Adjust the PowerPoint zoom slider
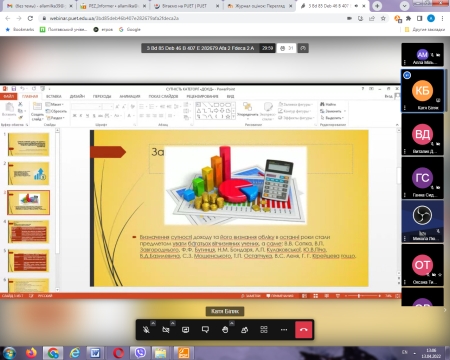The image size is (450, 360). [363, 296]
